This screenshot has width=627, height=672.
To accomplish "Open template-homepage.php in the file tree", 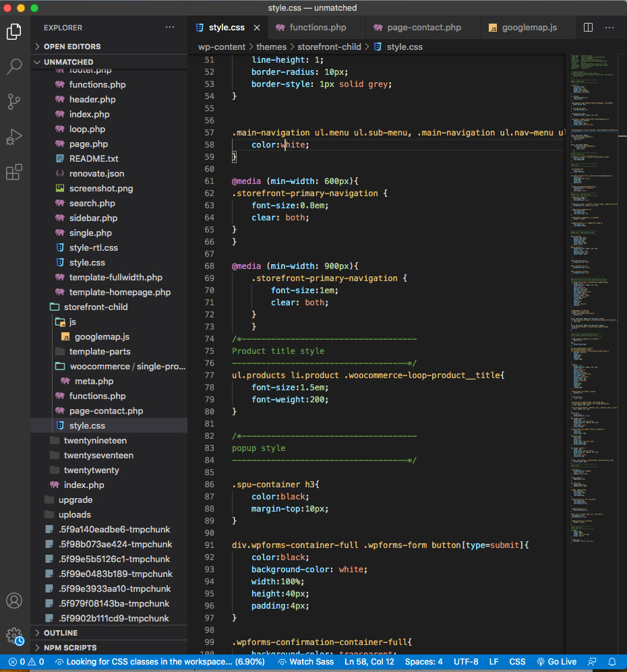I will [x=109, y=293].
